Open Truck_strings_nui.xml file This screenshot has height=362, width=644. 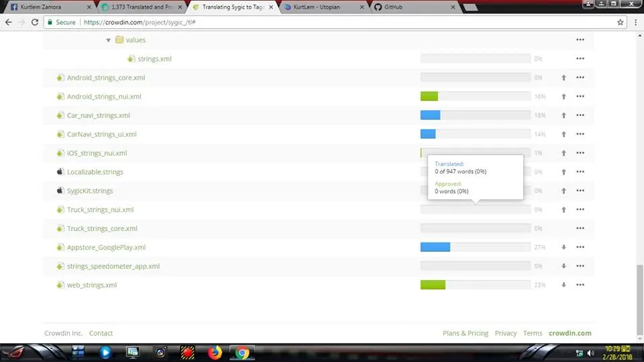pyautogui.click(x=100, y=210)
